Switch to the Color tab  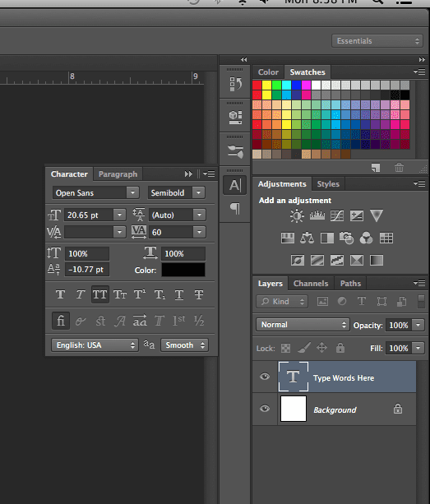click(268, 72)
